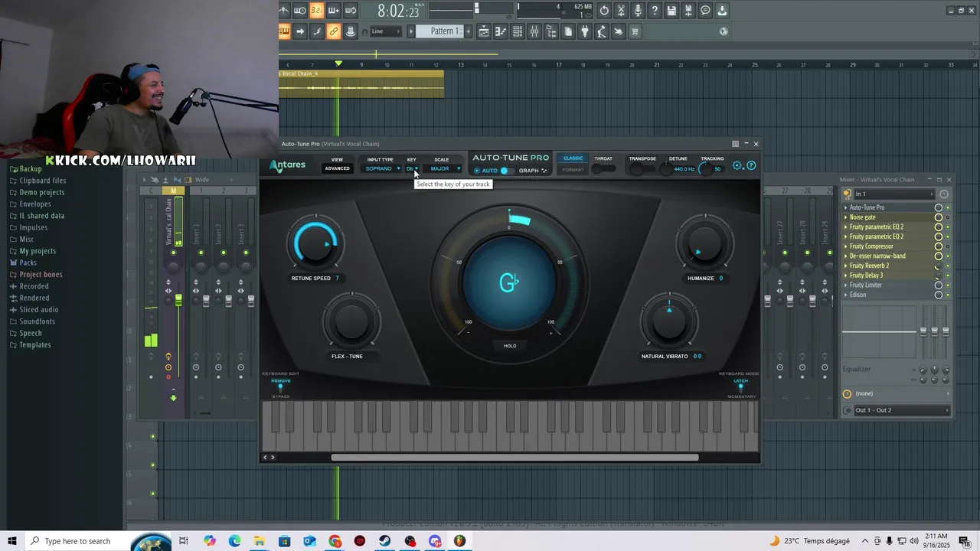Open the Windows Start menu

point(12,541)
